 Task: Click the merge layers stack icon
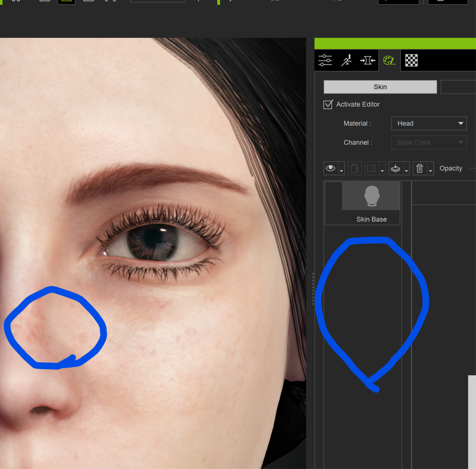click(396, 168)
